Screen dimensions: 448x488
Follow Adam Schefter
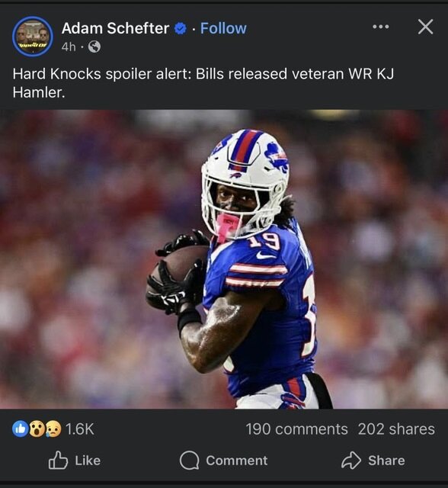[223, 28]
